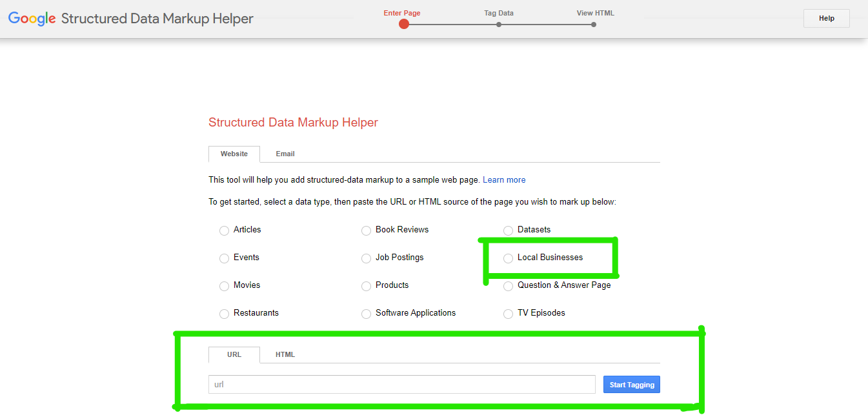Open the Help button

[x=827, y=18]
